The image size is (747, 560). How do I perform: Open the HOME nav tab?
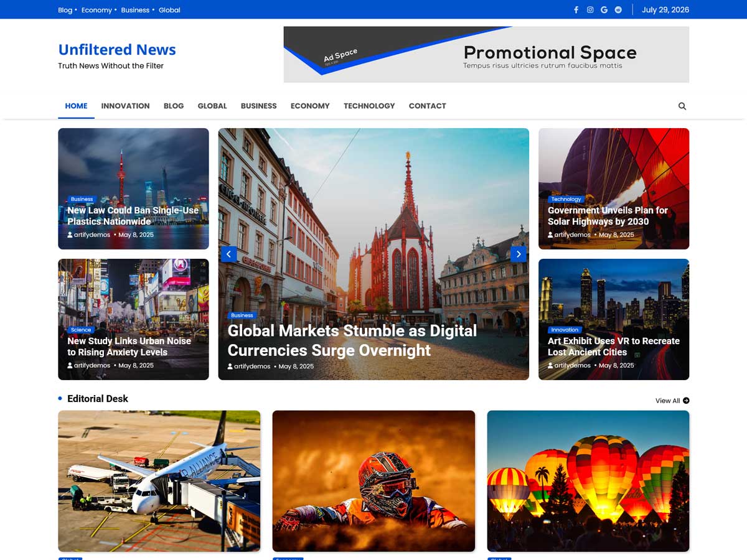point(76,106)
